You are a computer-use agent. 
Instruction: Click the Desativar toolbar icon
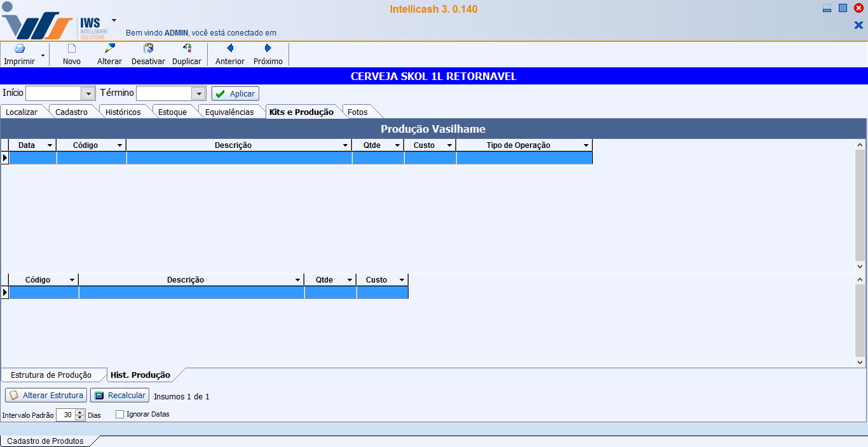pyautogui.click(x=149, y=48)
